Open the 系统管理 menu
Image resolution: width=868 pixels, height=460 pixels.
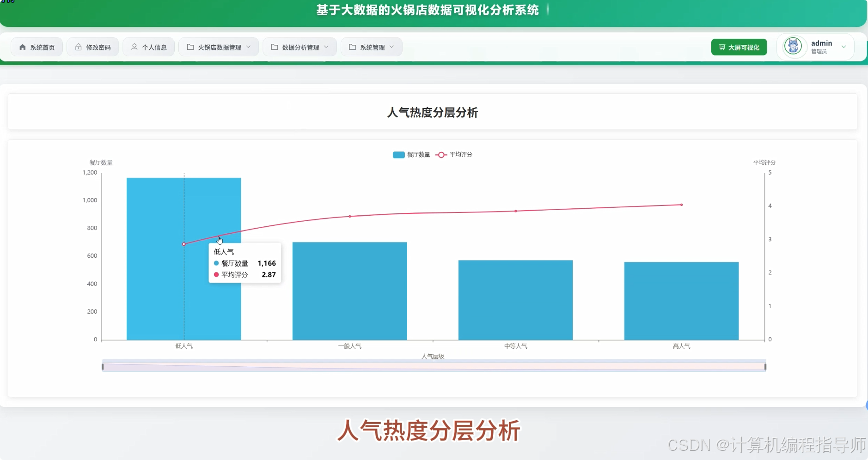pos(372,47)
